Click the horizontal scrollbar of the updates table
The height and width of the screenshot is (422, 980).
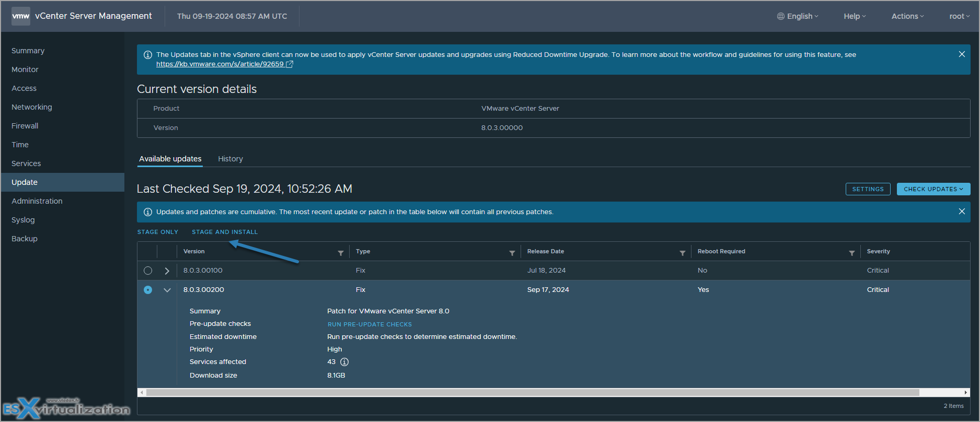(x=533, y=392)
